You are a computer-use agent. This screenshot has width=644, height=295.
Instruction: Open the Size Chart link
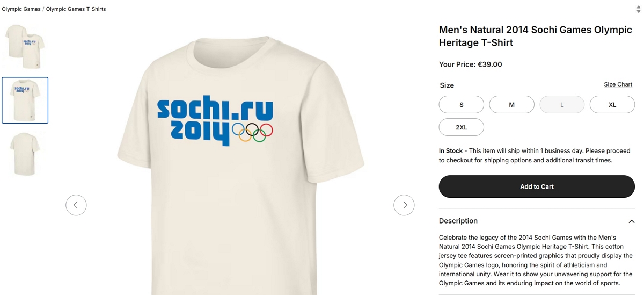point(618,84)
